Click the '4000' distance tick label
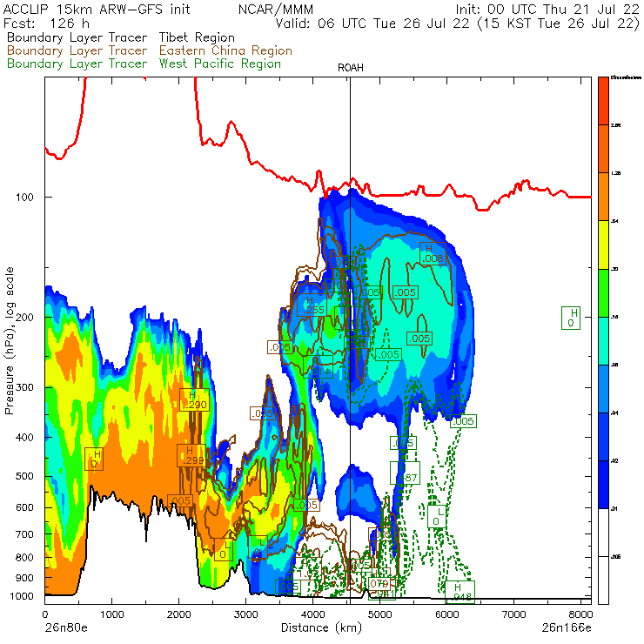Image resolution: width=644 pixels, height=644 pixels. pos(312,614)
